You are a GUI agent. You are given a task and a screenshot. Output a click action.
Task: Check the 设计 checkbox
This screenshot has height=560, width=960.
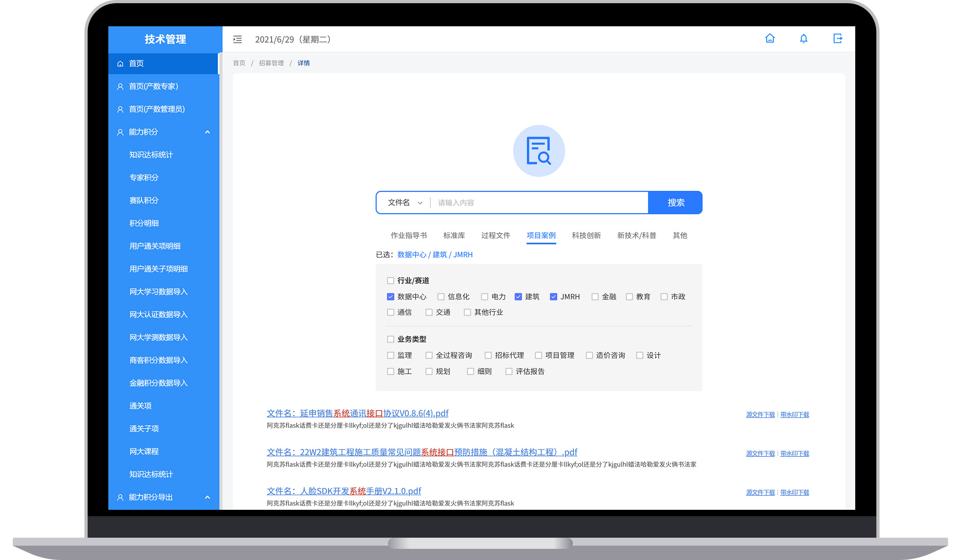pos(639,355)
